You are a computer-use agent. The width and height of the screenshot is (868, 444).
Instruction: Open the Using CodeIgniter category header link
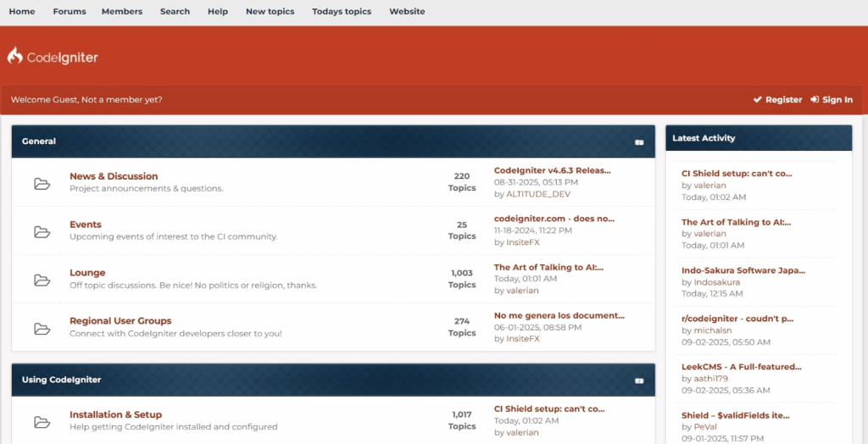(61, 380)
